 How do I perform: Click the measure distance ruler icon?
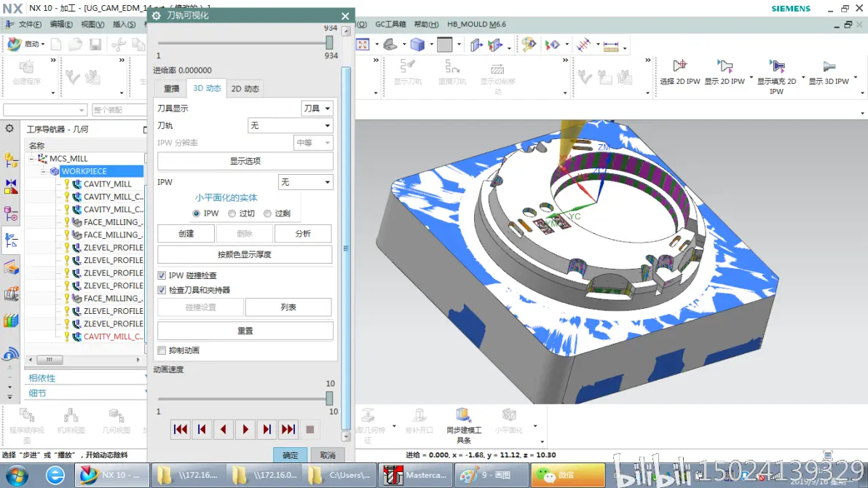611,45
